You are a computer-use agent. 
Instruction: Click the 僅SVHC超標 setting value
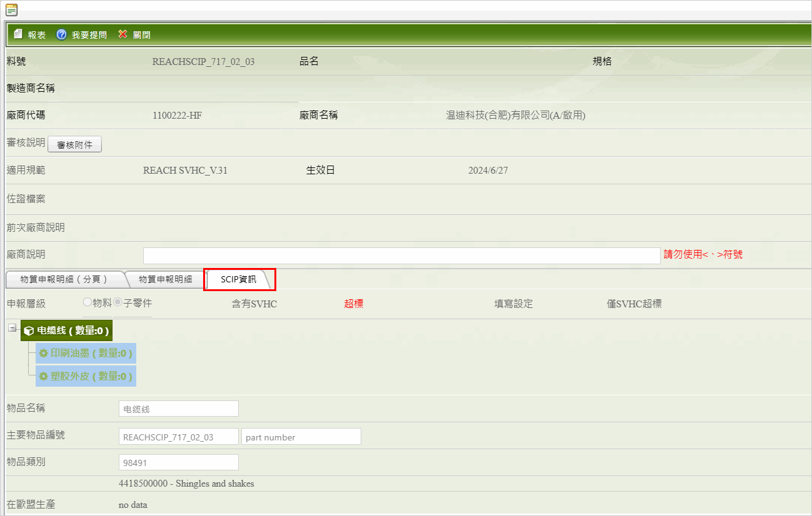tap(634, 304)
